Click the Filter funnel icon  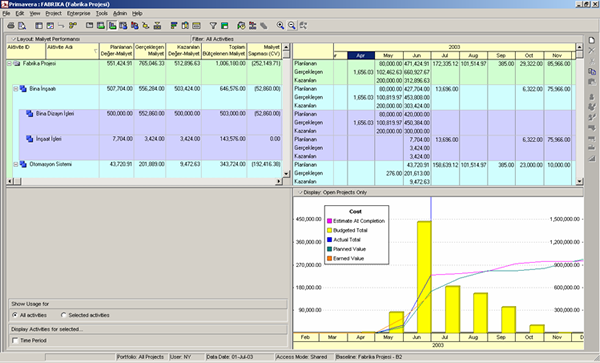[x=213, y=26]
